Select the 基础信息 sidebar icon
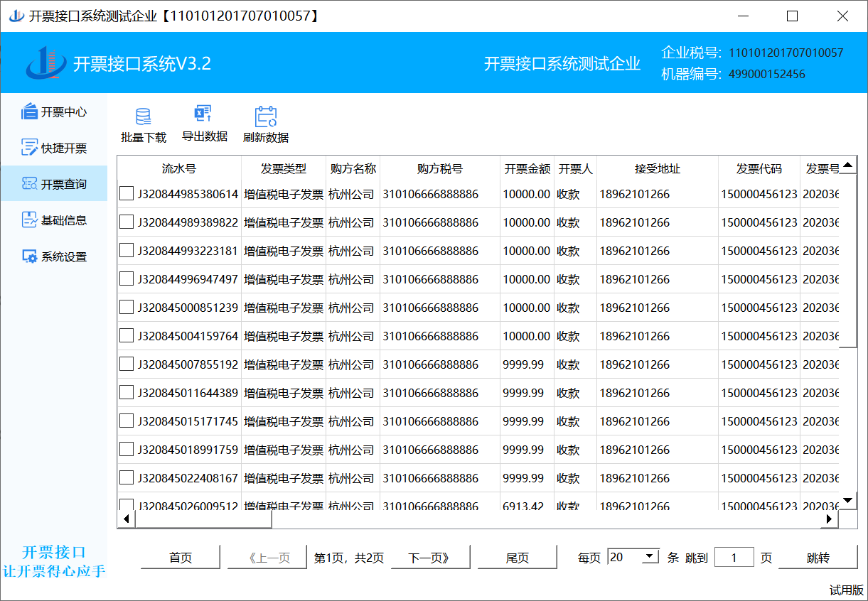The image size is (868, 601). point(29,220)
